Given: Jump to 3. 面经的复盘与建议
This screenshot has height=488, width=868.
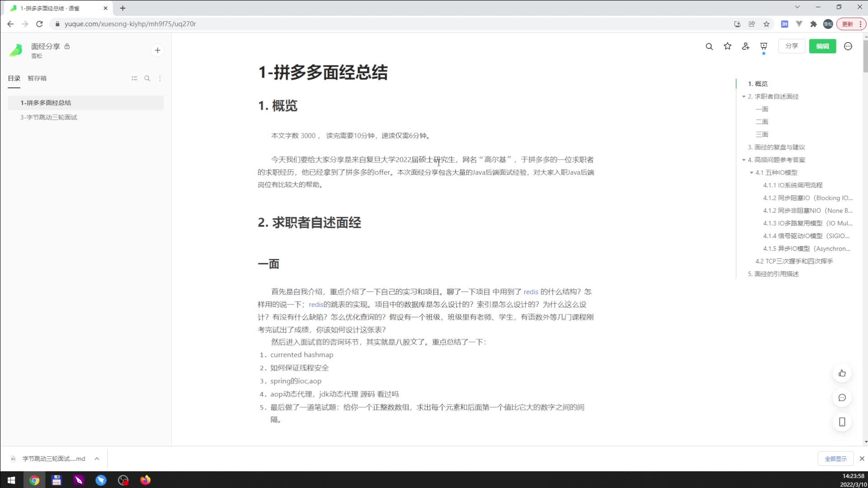Looking at the screenshot, I should (x=776, y=147).
